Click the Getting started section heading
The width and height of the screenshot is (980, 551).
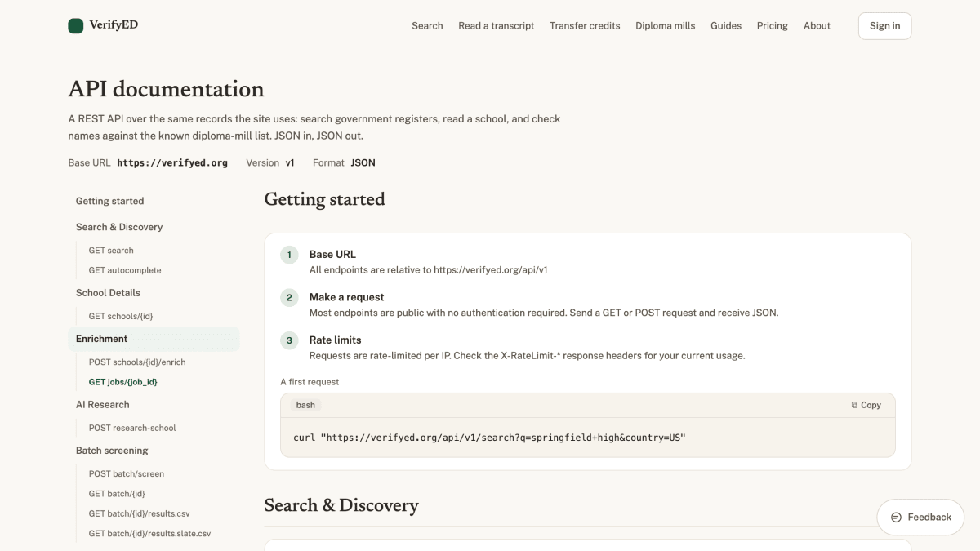coord(324,199)
